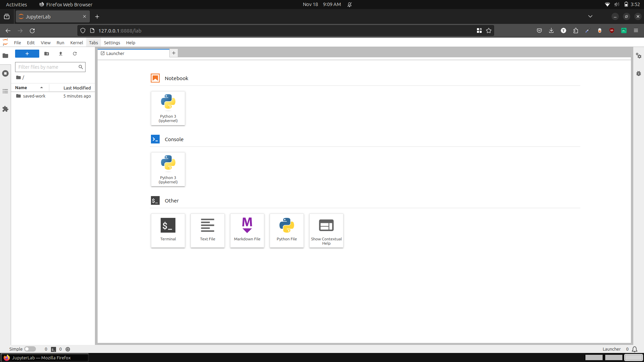Image resolution: width=644 pixels, height=362 pixels.
Task: Click the blue New Launcher button
Action: coord(27,54)
